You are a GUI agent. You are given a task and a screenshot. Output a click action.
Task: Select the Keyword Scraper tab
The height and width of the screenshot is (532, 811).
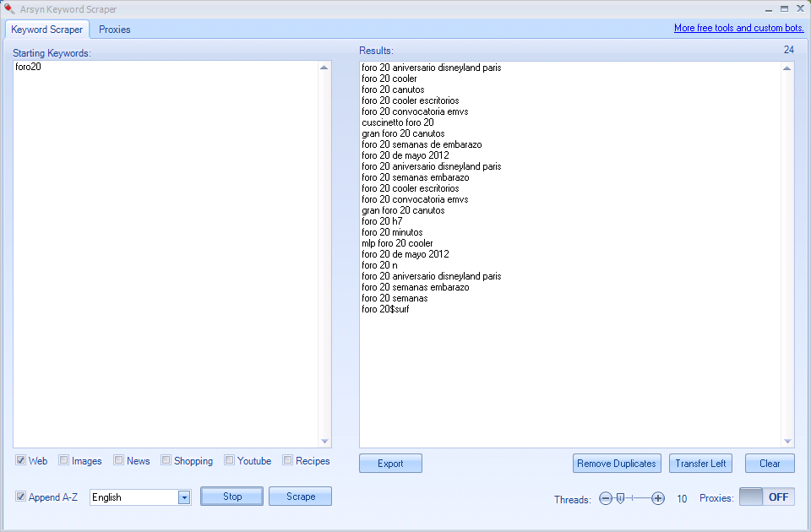click(46, 29)
